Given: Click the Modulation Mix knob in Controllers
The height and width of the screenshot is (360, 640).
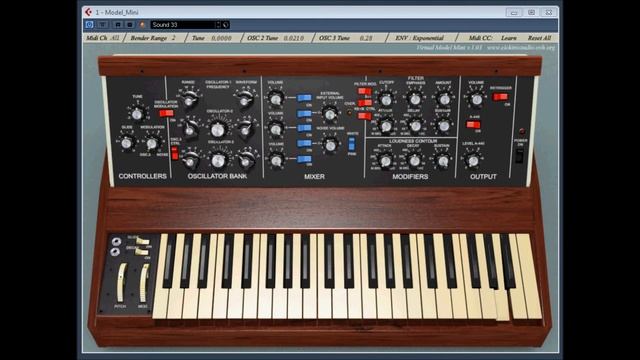Looking at the screenshot, I should 152,143.
